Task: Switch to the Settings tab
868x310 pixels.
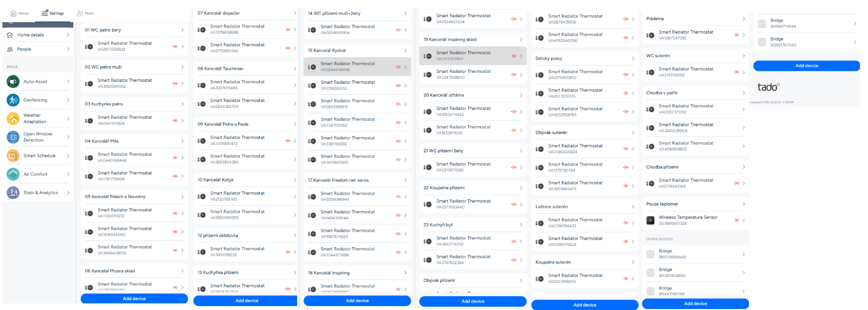Action: 53,13
